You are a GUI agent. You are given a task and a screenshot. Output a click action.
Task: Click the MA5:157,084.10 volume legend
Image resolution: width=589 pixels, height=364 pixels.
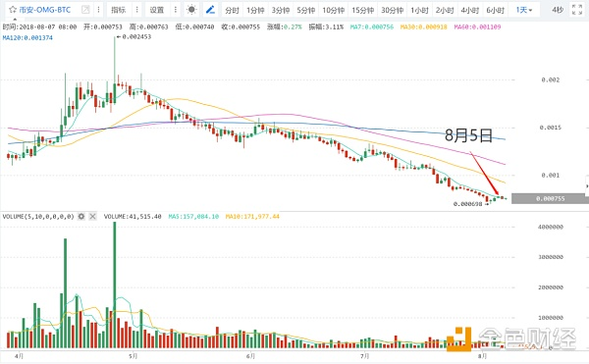pyautogui.click(x=193, y=217)
